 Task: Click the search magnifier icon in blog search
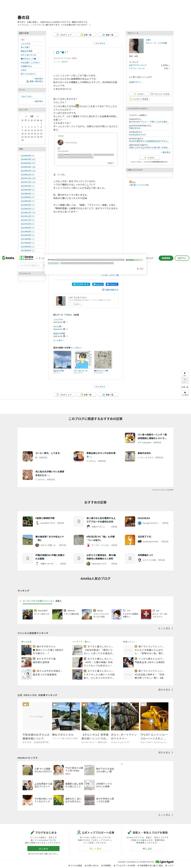(43, 265)
